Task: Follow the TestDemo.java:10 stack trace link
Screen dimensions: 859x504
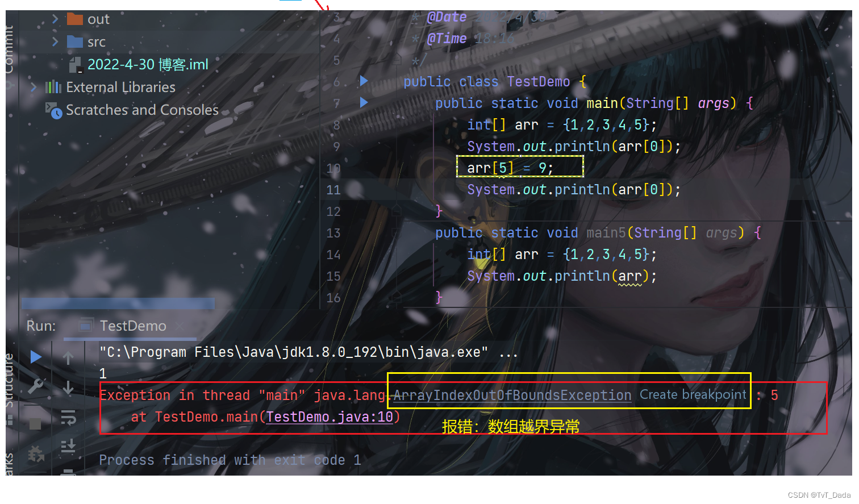Action: [x=330, y=417]
